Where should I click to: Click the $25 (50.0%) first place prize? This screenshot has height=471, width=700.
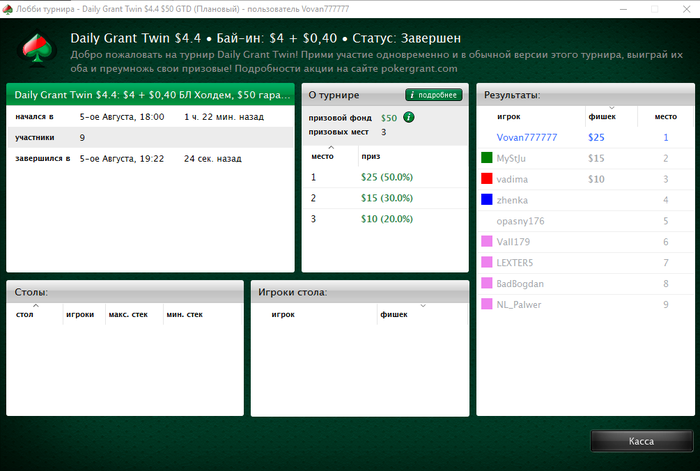(x=387, y=177)
